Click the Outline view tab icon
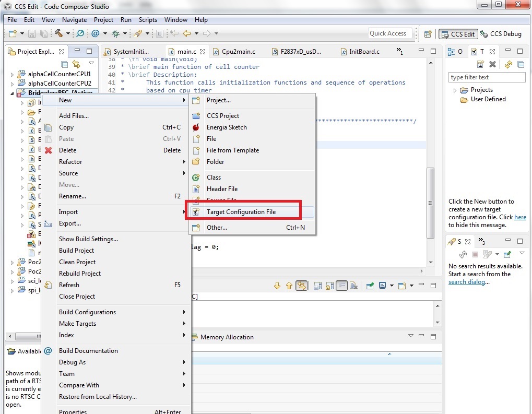 click(x=451, y=52)
